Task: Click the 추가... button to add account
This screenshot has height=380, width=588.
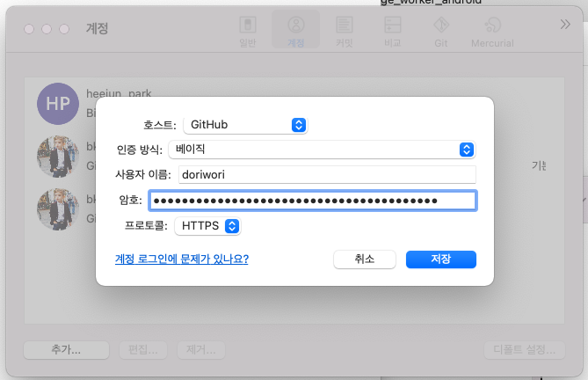Action: (67, 349)
